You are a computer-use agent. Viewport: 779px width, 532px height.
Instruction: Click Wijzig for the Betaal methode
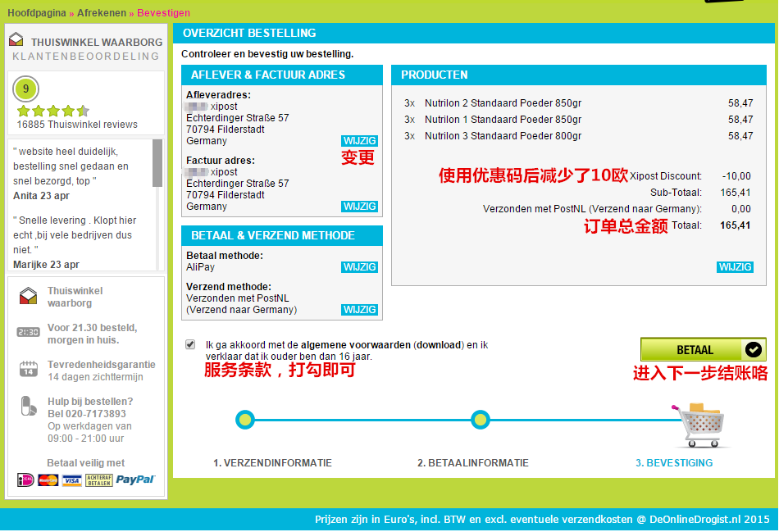pos(360,266)
